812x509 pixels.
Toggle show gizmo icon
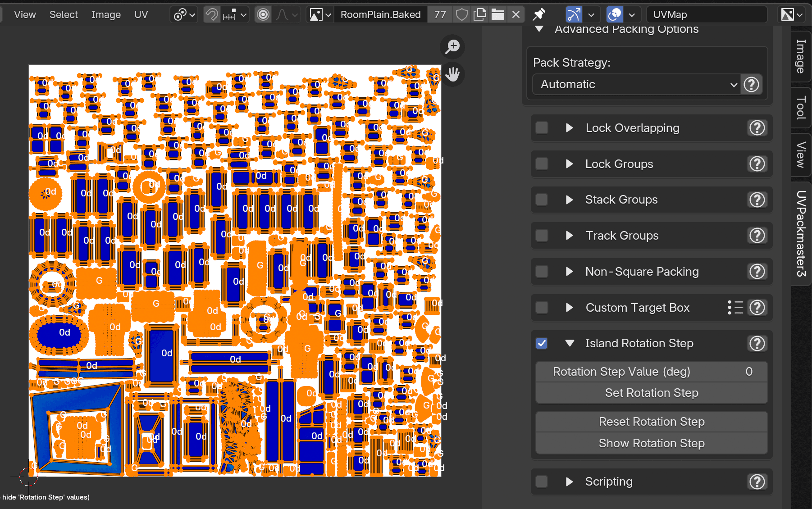pyautogui.click(x=574, y=15)
